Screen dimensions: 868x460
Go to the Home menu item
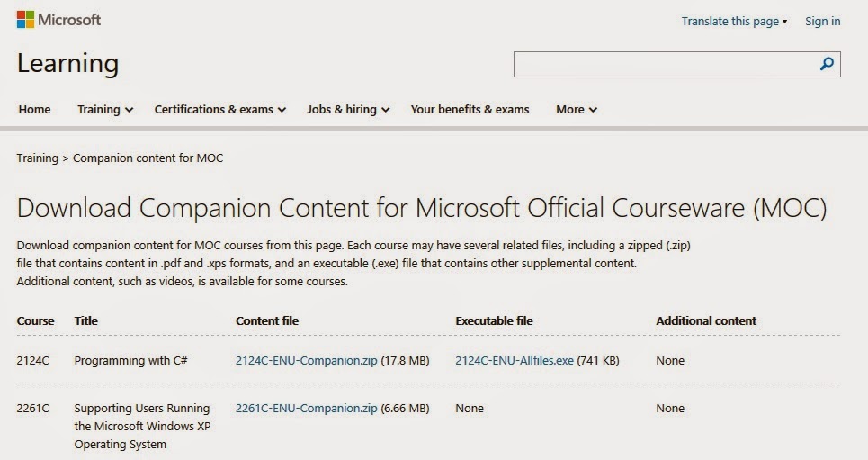point(34,109)
